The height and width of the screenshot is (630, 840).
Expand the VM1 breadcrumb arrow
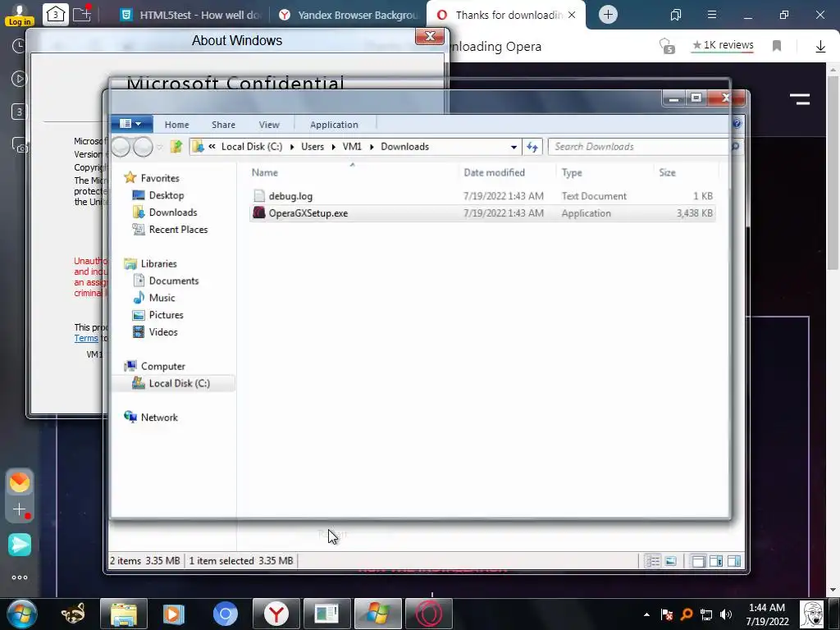372,147
